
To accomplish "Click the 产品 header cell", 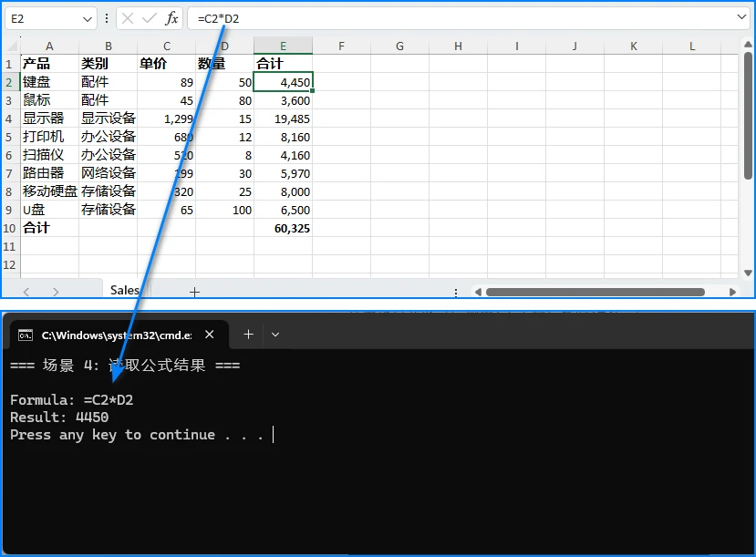I will [x=49, y=64].
